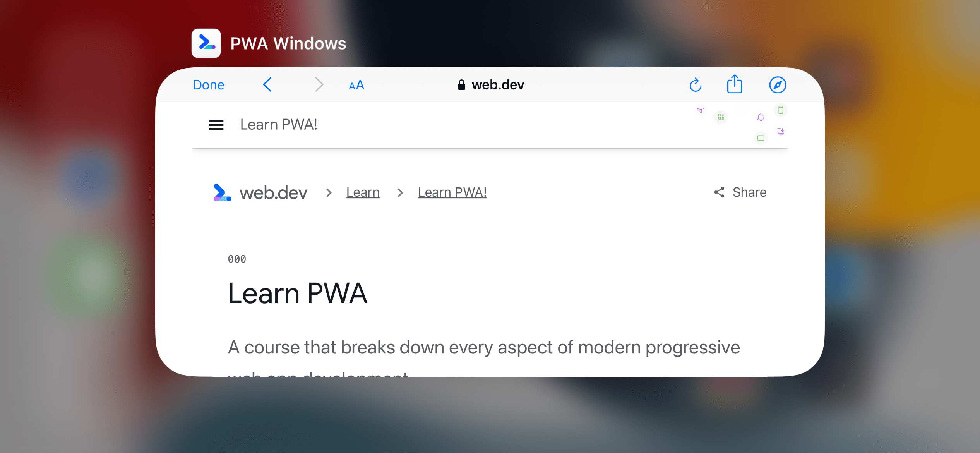Image resolution: width=980 pixels, height=453 pixels.
Task: Click the hamburger menu icon on page
Action: pos(217,124)
